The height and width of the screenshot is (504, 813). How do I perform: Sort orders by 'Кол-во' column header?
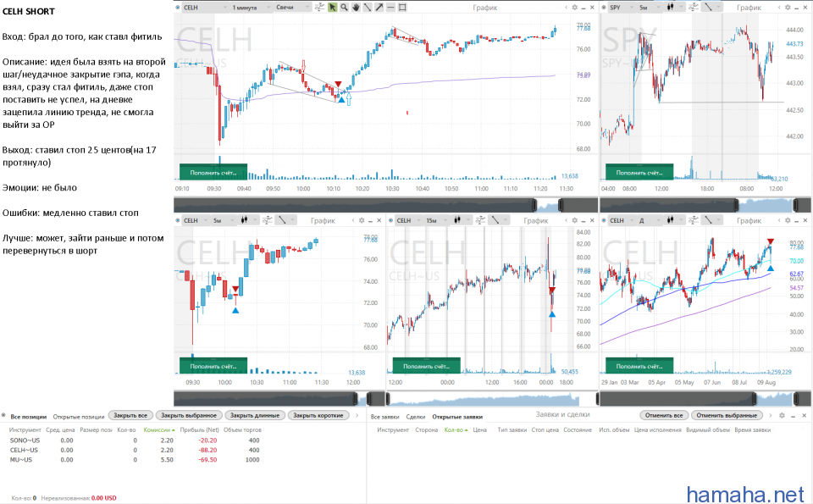(x=456, y=429)
